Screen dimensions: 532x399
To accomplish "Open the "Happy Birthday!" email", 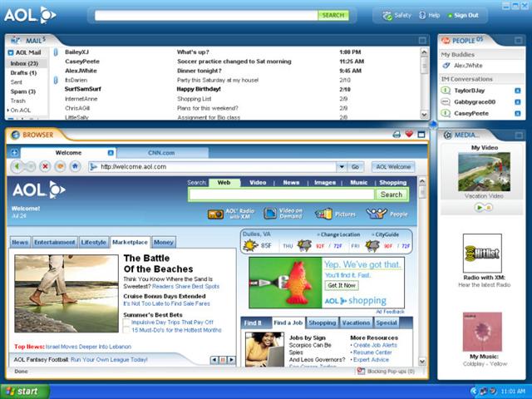I will pyautogui.click(x=199, y=89).
